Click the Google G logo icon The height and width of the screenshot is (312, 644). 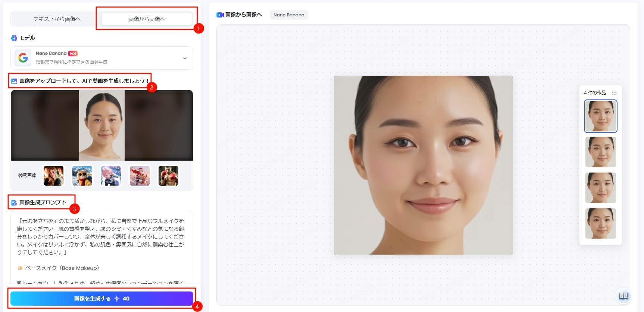23,58
